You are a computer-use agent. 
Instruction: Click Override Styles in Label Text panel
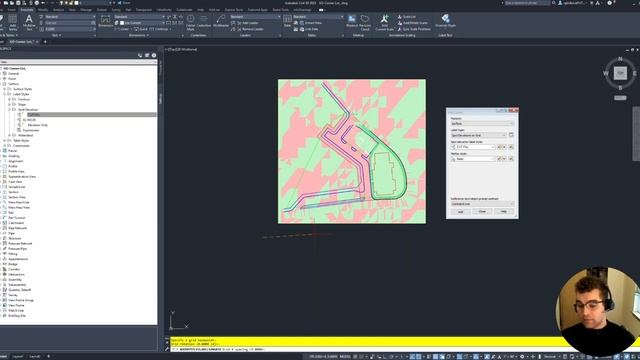(445, 20)
